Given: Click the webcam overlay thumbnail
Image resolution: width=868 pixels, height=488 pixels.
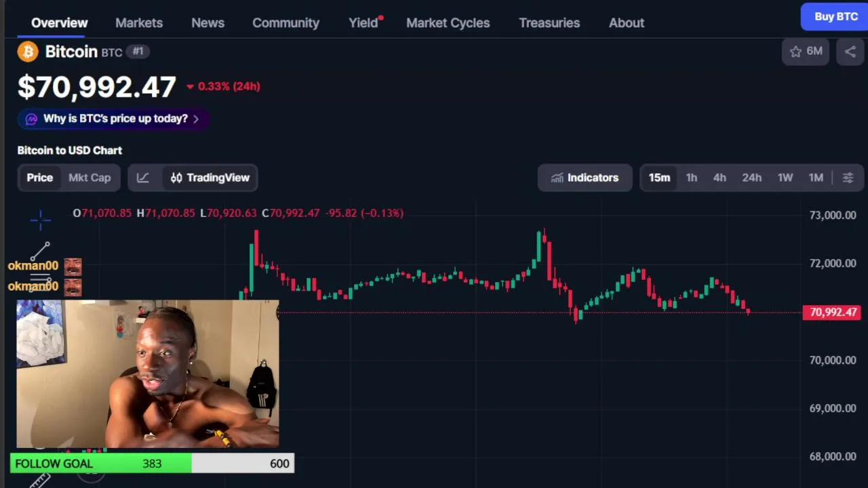Looking at the screenshot, I should point(147,374).
